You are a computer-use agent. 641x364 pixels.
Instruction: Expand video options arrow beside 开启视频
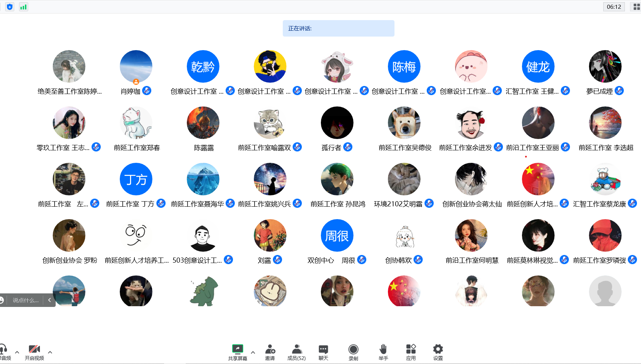(x=50, y=352)
